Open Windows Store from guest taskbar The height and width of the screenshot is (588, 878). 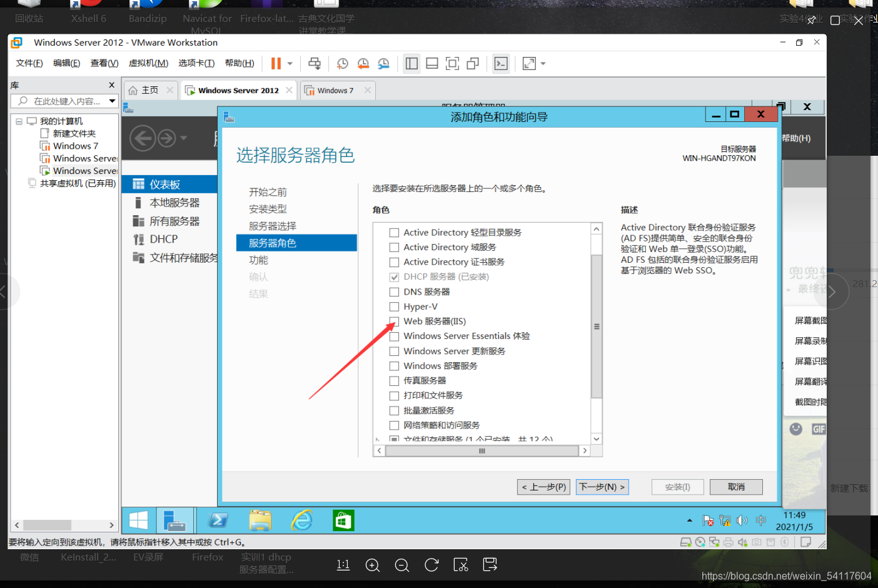343,520
